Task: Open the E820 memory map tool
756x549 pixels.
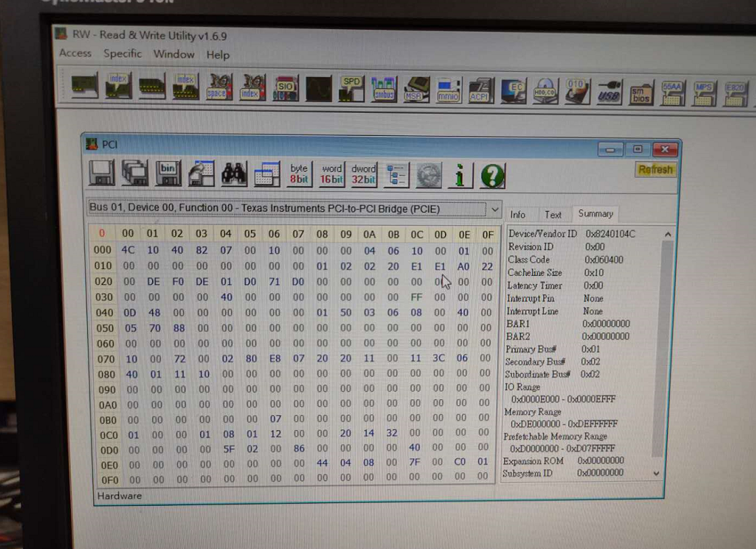Action: click(735, 94)
